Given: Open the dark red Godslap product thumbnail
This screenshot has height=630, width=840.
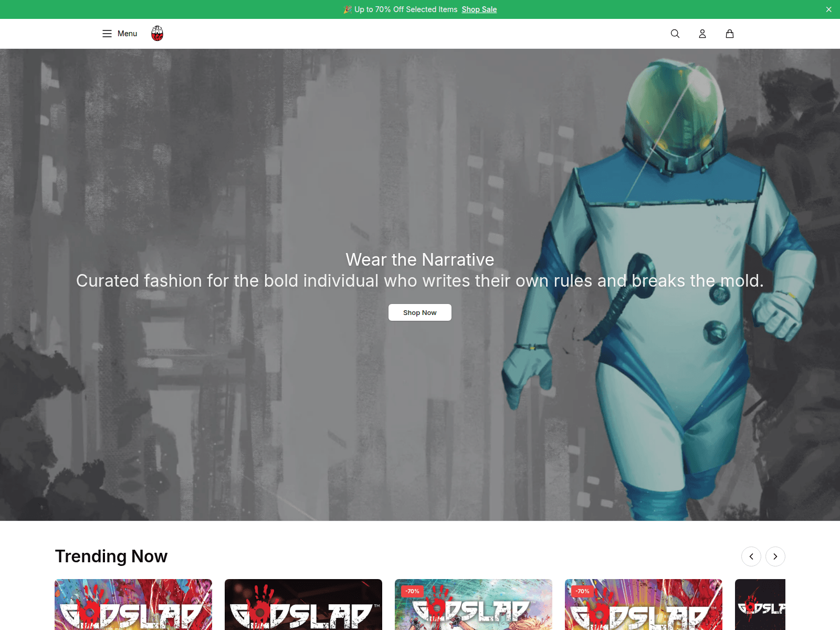Looking at the screenshot, I should point(303,604).
